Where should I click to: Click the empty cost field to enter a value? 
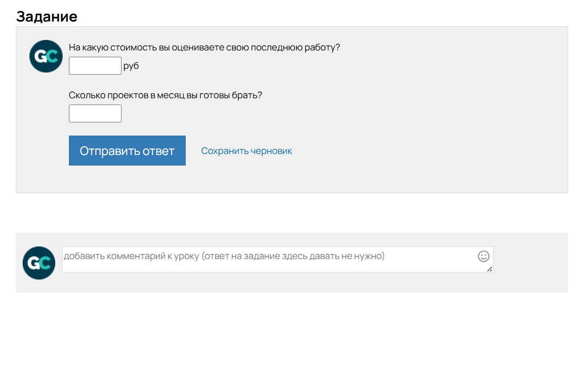pyautogui.click(x=95, y=65)
